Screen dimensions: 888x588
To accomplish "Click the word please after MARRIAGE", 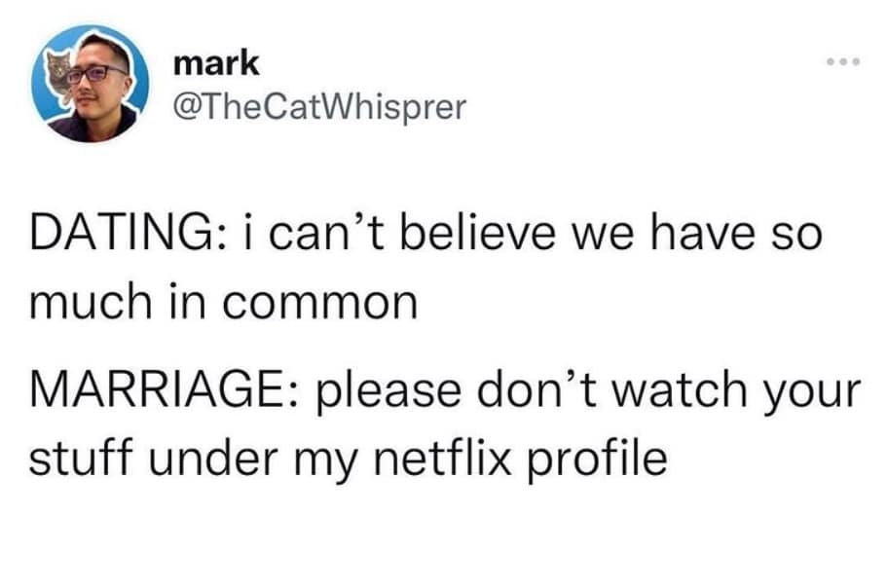I will pyautogui.click(x=389, y=392).
